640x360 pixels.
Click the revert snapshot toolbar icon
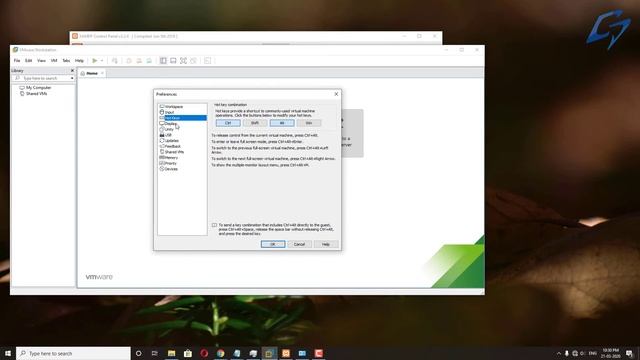139,60
